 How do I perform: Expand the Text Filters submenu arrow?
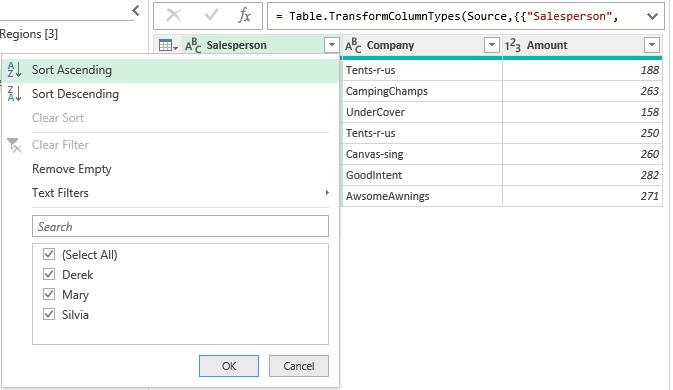coord(327,193)
